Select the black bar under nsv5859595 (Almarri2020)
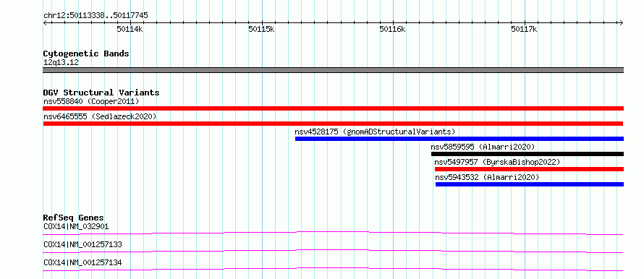Viewport: 644px width, 279px height. point(528,154)
